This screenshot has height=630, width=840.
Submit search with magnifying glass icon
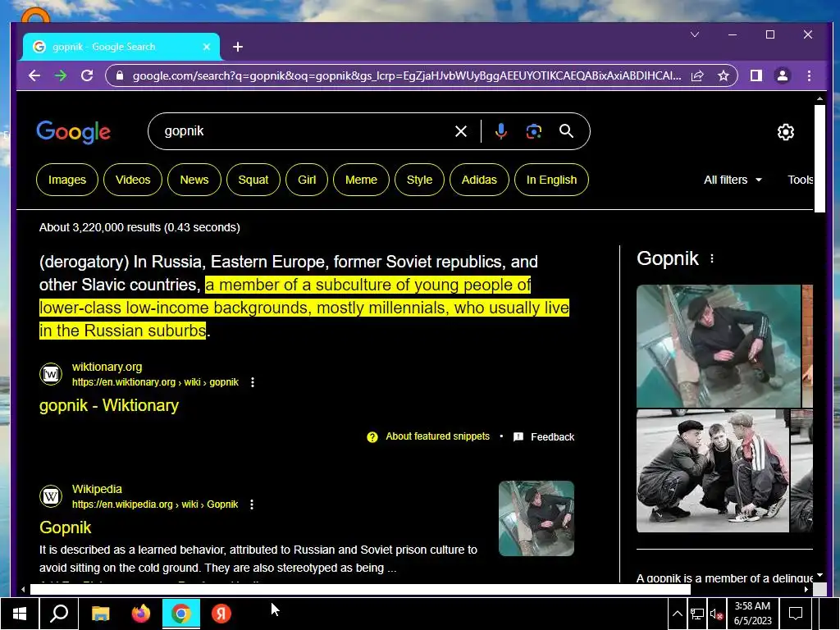click(x=566, y=131)
